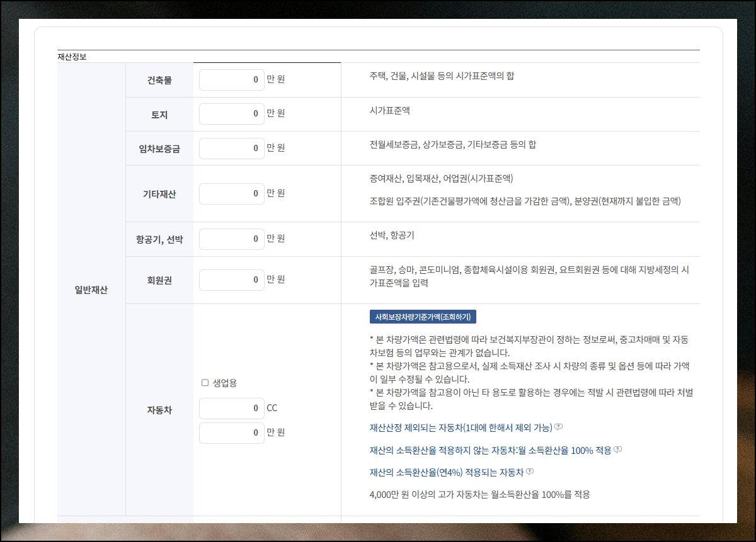Viewport: 756px width, 542px height.
Task: Select the 기타재산 row label
Action: click(159, 194)
